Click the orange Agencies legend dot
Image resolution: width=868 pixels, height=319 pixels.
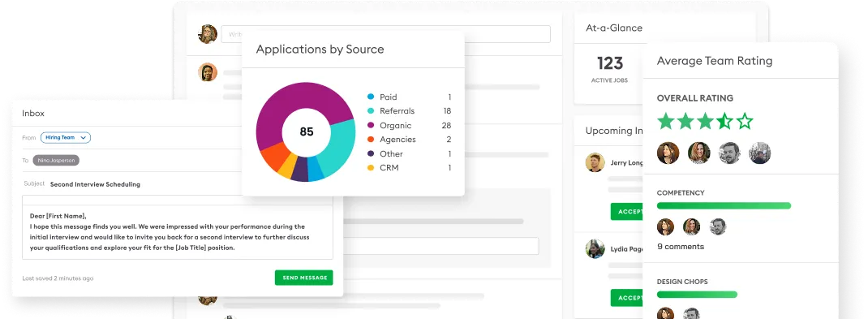tap(371, 140)
